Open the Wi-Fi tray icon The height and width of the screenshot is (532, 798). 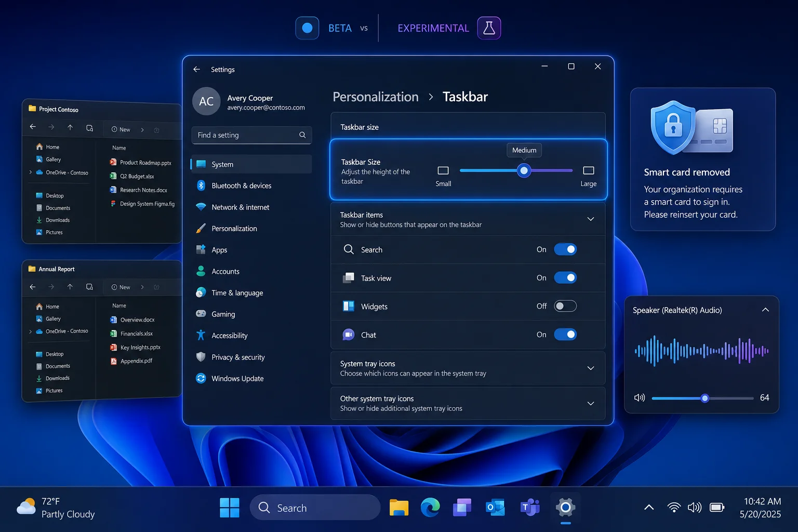[x=674, y=507]
